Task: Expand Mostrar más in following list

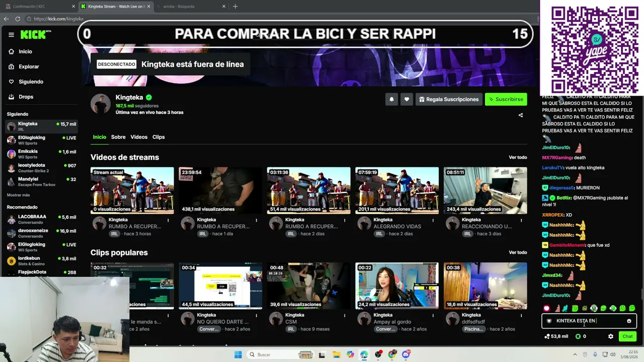Action: (18, 195)
